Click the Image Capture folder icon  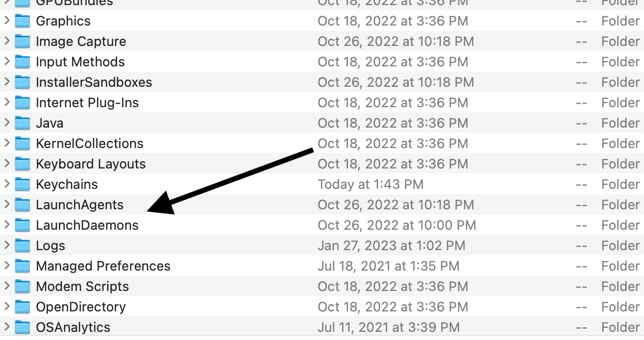pyautogui.click(x=22, y=41)
